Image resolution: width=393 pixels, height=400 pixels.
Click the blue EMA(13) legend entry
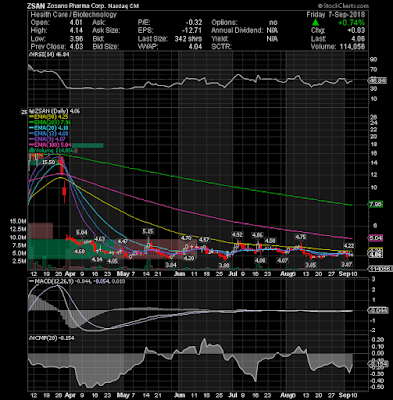(49, 134)
